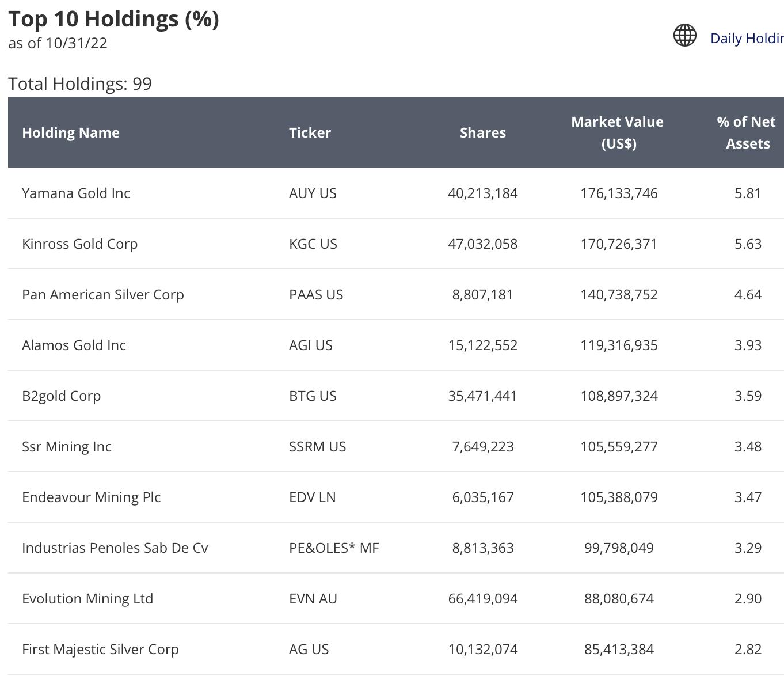Click market value 105,559,277
Image resolution: width=784 pixels, height=676 pixels.
coord(619,446)
